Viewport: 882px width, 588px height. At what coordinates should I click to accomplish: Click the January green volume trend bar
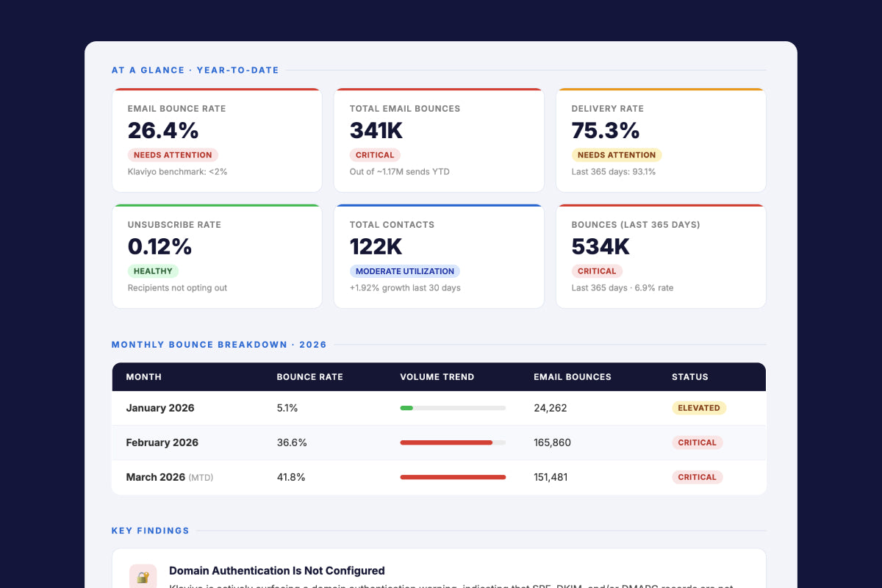pos(406,408)
